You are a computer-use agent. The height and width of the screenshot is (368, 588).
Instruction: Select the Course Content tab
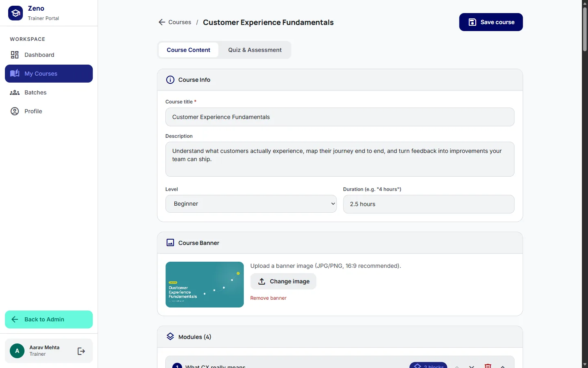(x=188, y=50)
